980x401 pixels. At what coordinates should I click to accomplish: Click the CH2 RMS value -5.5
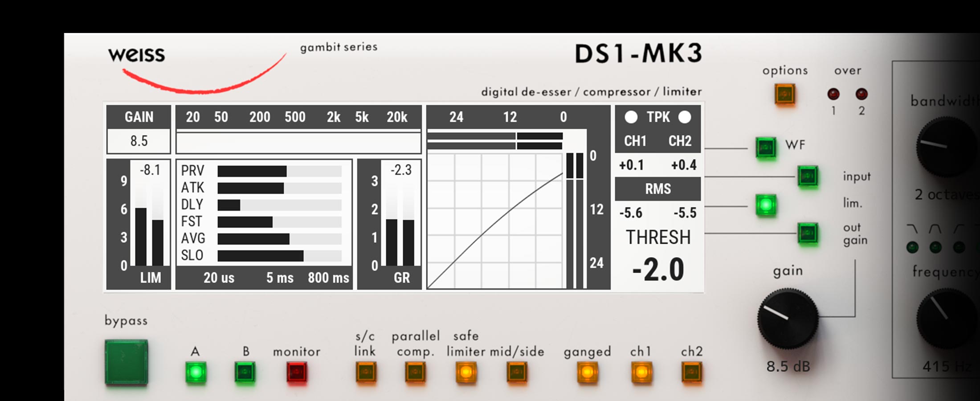pos(685,213)
